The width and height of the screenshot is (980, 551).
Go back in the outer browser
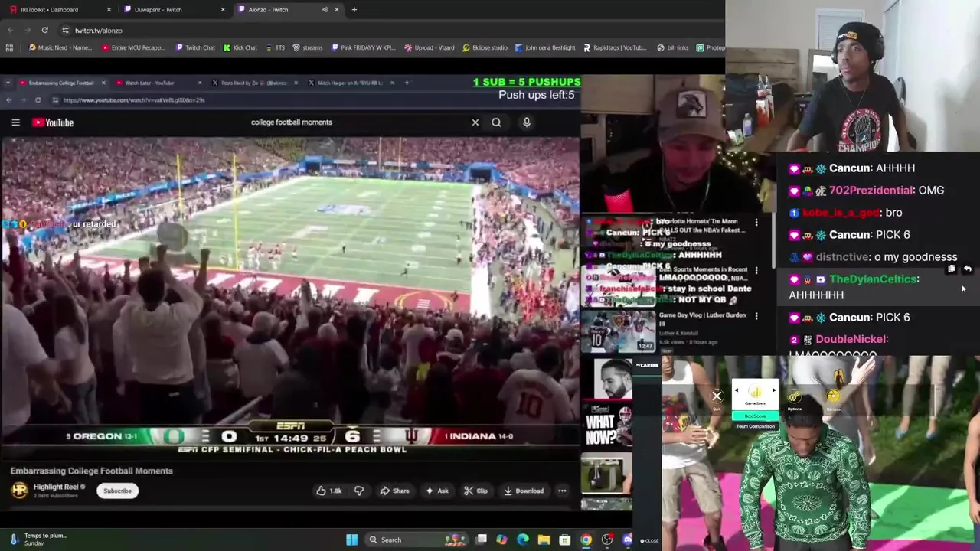tap(10, 30)
